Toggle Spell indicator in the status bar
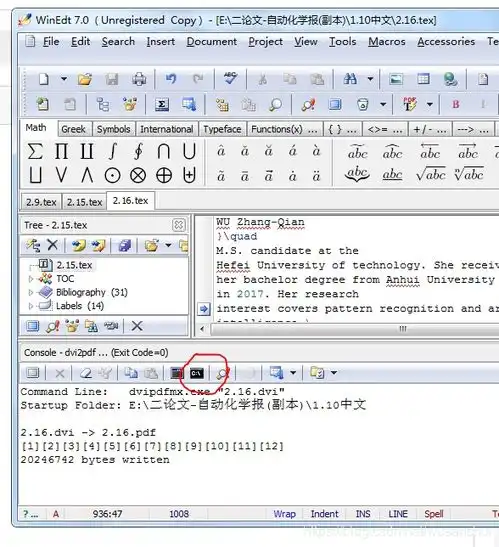Viewport: 499px width, 547px height. 434,514
